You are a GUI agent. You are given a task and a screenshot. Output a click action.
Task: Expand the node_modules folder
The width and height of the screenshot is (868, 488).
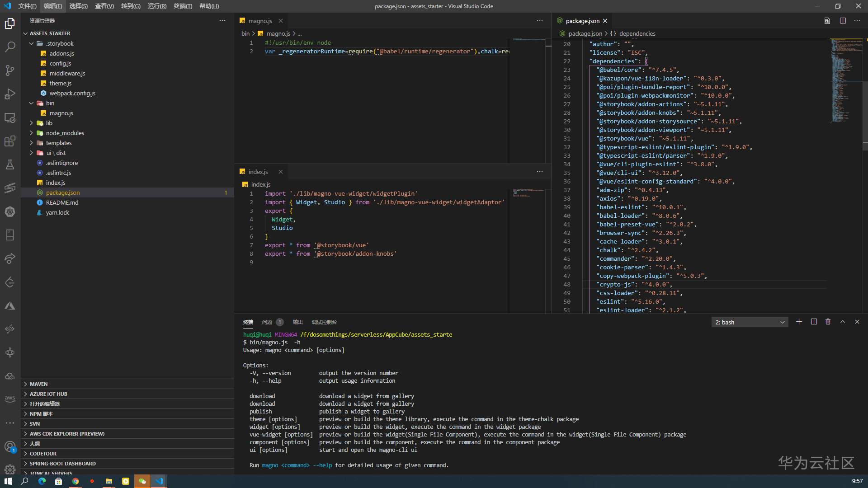point(32,133)
